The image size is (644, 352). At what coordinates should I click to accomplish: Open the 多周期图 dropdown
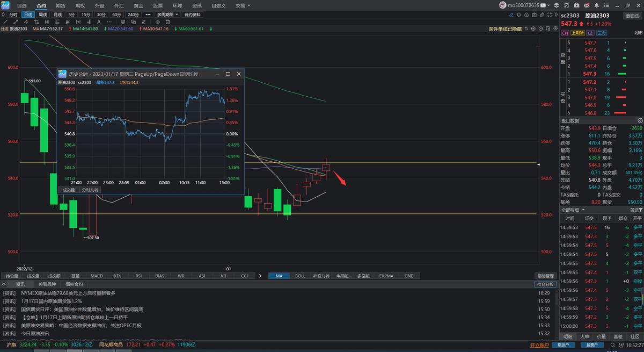pyautogui.click(x=167, y=15)
